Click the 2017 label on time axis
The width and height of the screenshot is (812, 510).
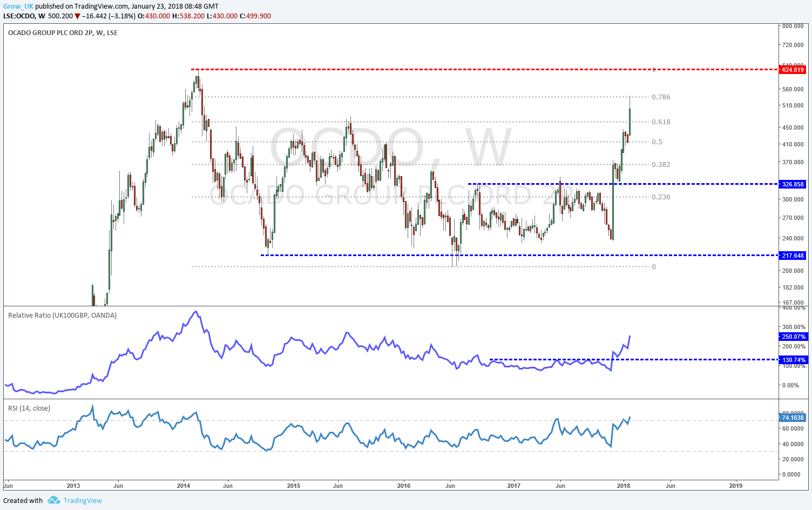(x=514, y=486)
